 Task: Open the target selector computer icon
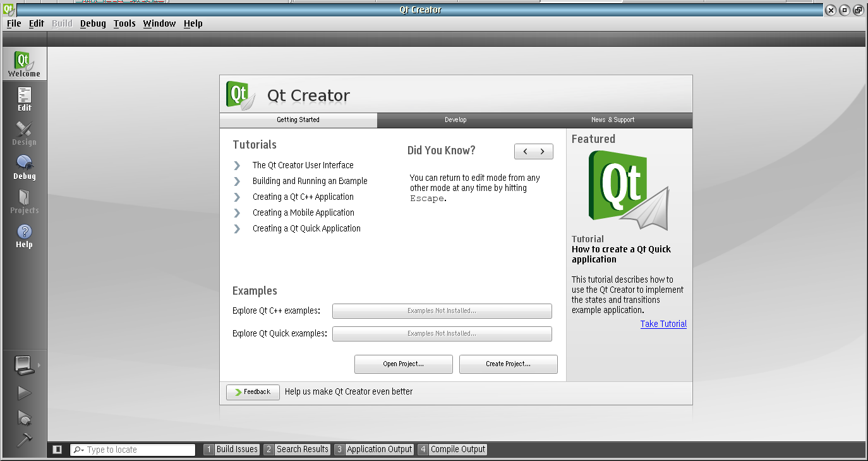(x=23, y=365)
